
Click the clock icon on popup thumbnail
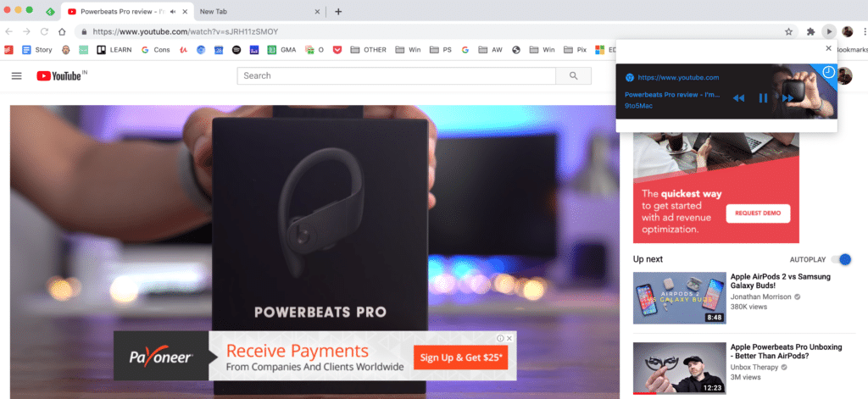coord(829,72)
